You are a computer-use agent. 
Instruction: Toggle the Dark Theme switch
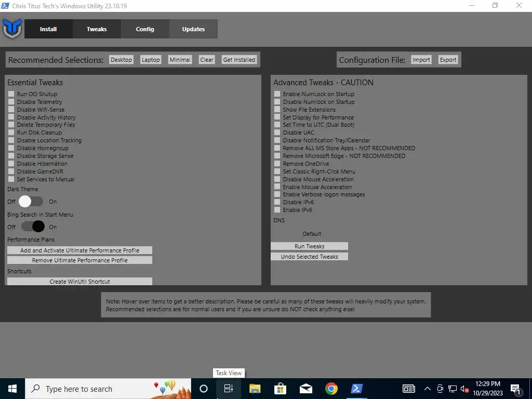click(31, 201)
